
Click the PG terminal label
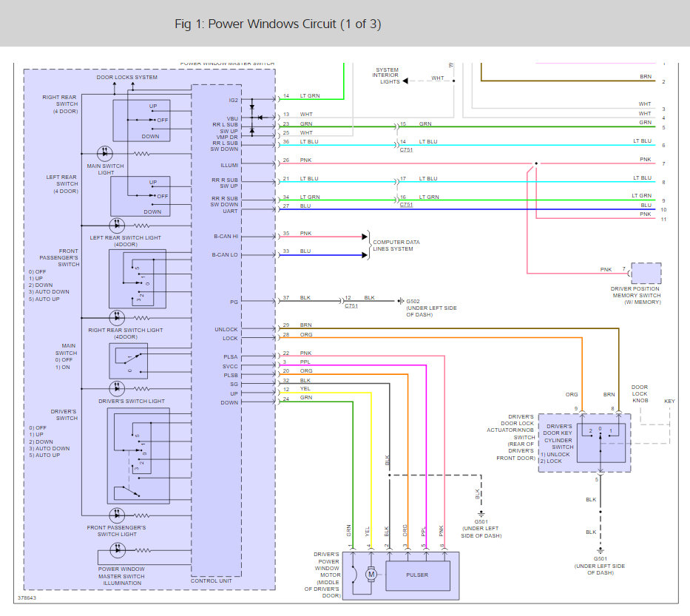pos(234,302)
